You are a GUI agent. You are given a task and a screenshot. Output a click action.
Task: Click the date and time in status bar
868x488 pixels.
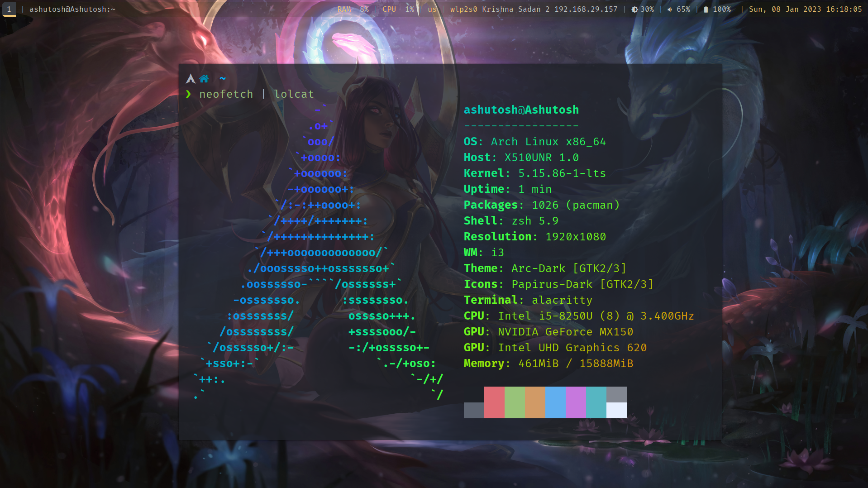click(x=805, y=10)
